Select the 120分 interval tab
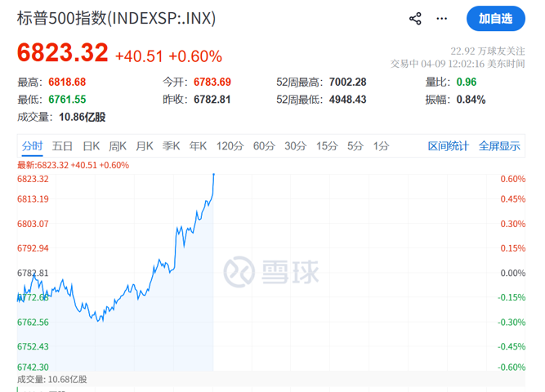The width and height of the screenshot is (545, 392). (230, 146)
